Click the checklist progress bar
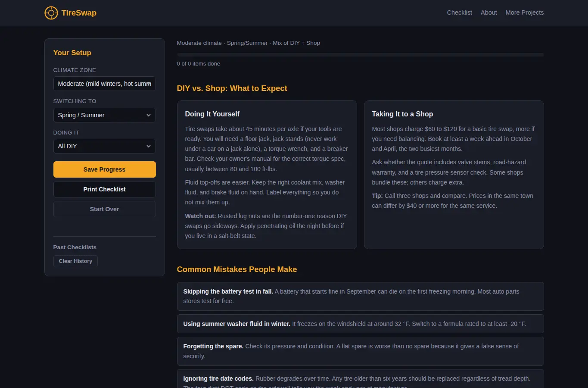This screenshot has width=588, height=388. [x=360, y=55]
